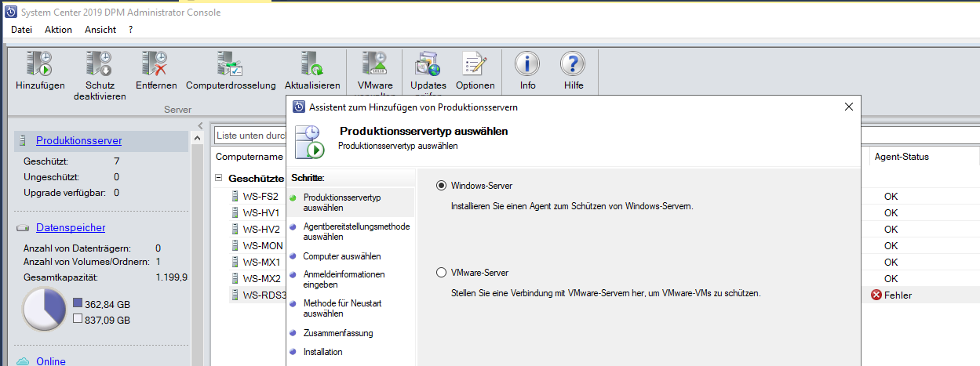Click the Datenspeicher sidebar icon
The image size is (980, 366).
pos(23,228)
